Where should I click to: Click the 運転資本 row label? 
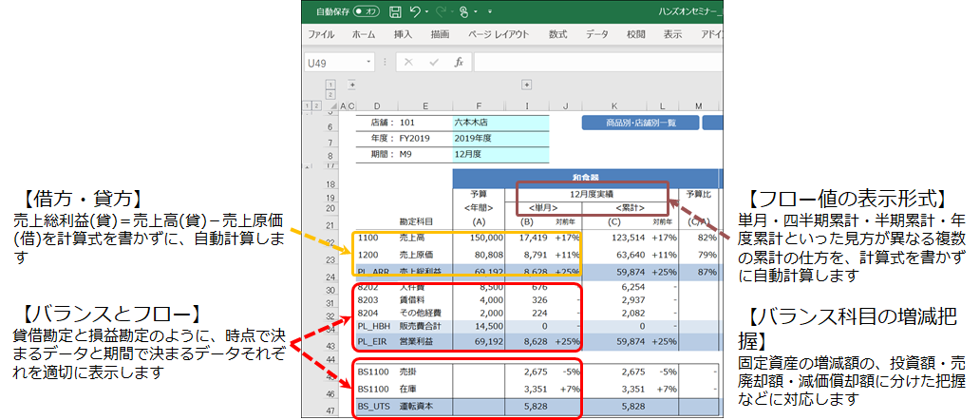[x=415, y=407]
